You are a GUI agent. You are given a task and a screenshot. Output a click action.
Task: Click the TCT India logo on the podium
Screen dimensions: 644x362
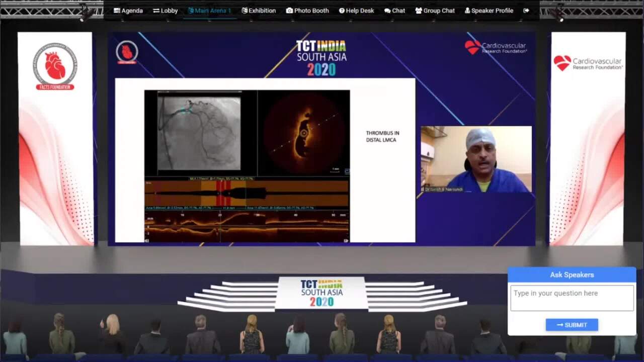321,293
